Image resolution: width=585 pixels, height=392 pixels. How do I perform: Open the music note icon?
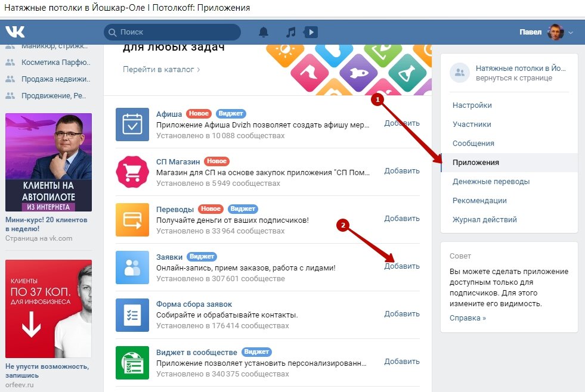click(290, 32)
